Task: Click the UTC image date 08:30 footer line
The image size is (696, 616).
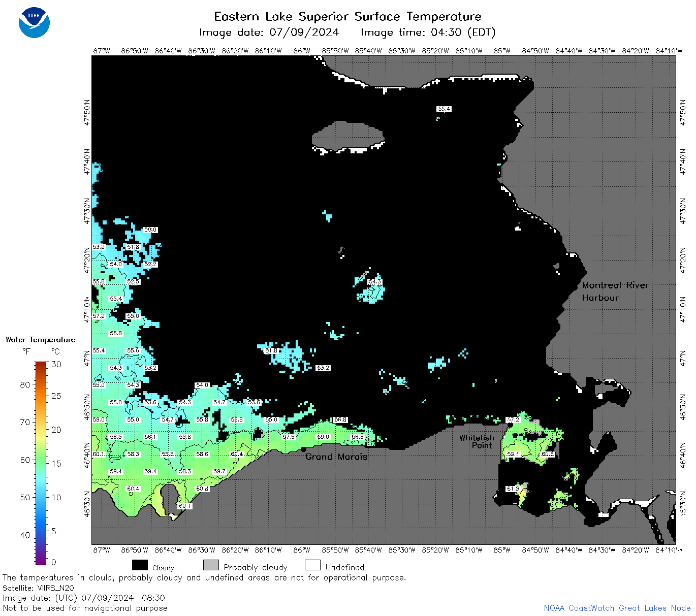Action: [84, 598]
